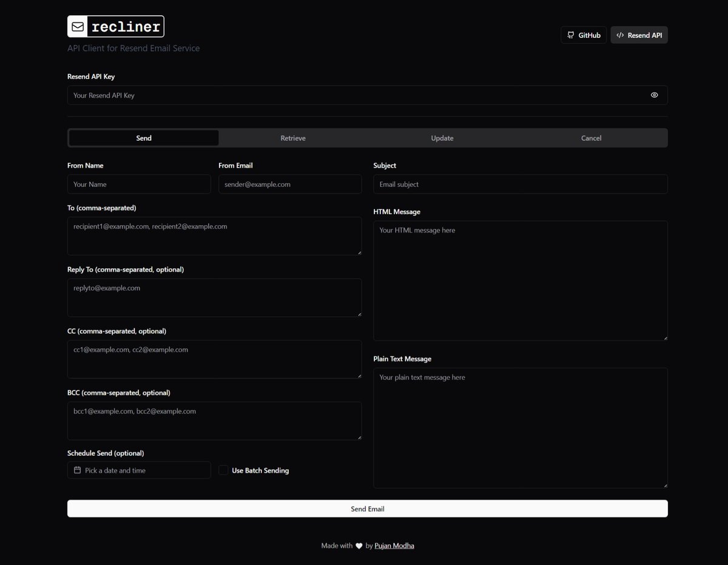Click the 'HTML Message' label
The image size is (728, 565).
coord(397,212)
